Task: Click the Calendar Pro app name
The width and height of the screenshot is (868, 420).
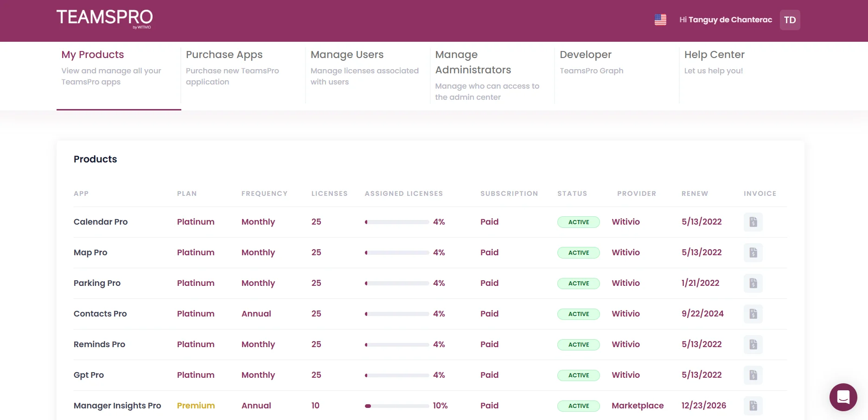Action: coord(101,222)
